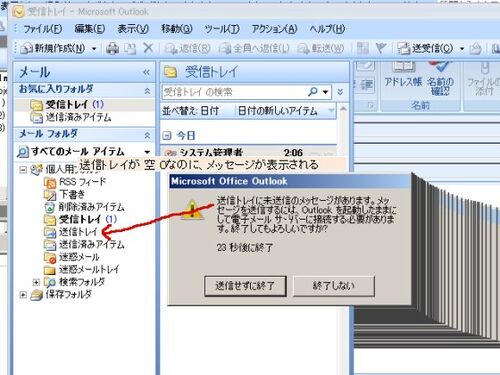Image resolution: width=500 pixels, height=375 pixels.
Task: Open the 移動(G) menu
Action: [x=177, y=29]
